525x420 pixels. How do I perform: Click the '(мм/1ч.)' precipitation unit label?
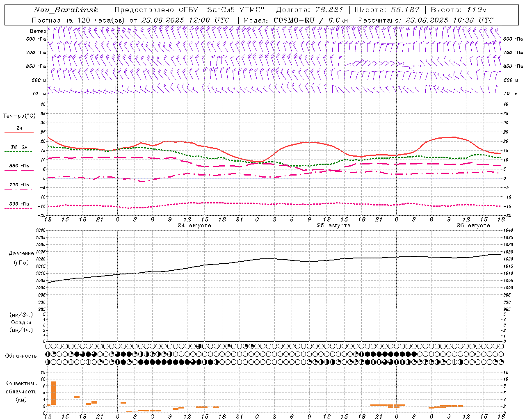point(21,330)
